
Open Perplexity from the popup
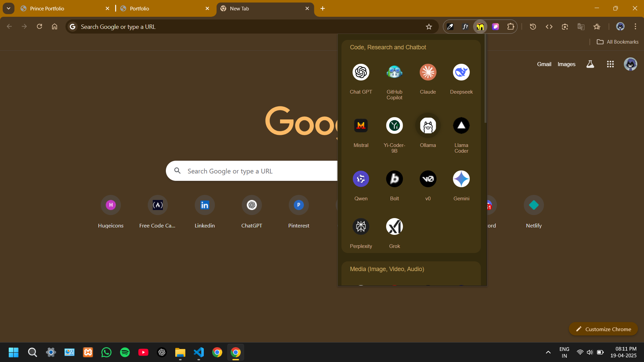pos(361,227)
